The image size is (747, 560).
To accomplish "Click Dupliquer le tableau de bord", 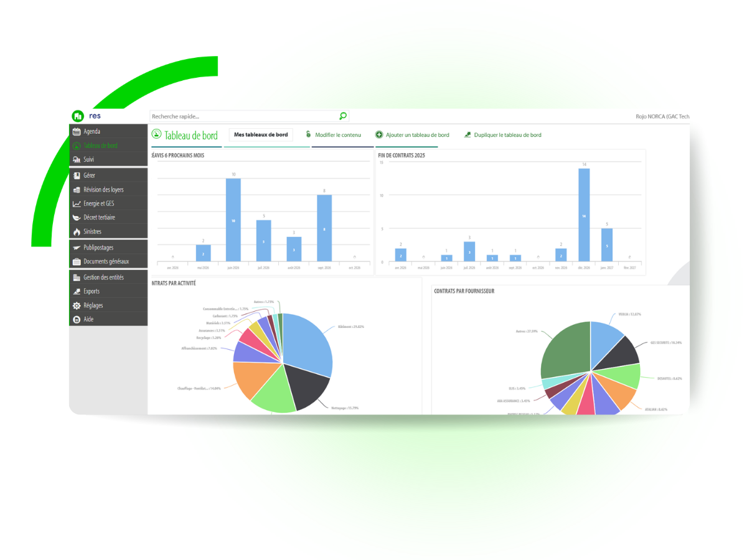I will click(x=507, y=135).
